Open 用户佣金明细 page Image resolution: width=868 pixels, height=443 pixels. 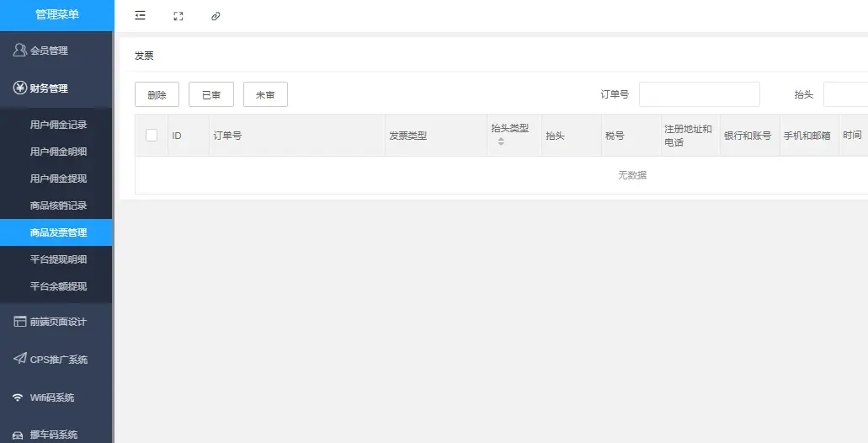tap(56, 151)
